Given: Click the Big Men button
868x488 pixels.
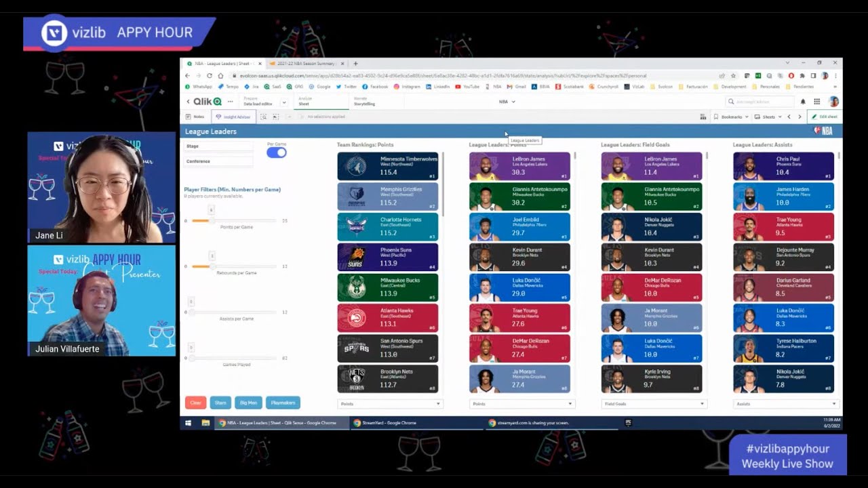Looking at the screenshot, I should (x=248, y=403).
